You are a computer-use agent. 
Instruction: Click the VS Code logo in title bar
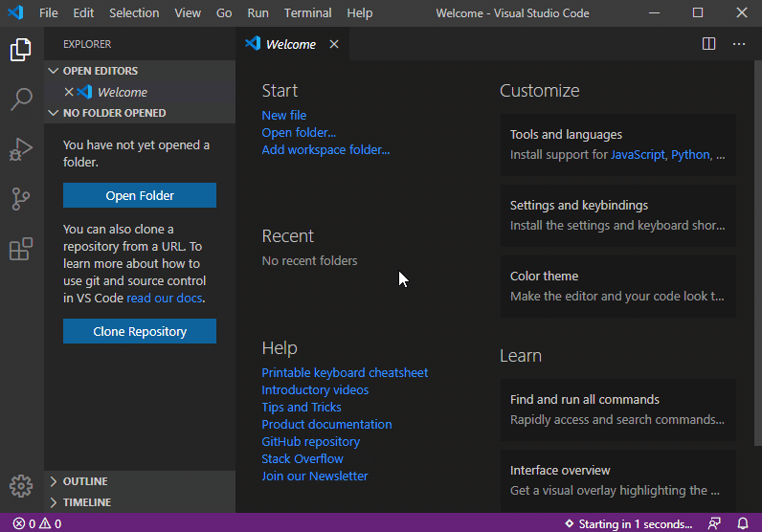pyautogui.click(x=15, y=12)
